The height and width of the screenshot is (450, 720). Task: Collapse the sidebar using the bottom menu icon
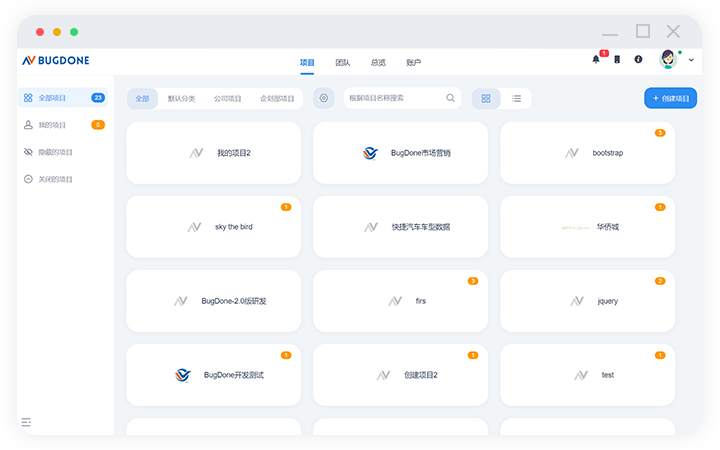point(26,422)
